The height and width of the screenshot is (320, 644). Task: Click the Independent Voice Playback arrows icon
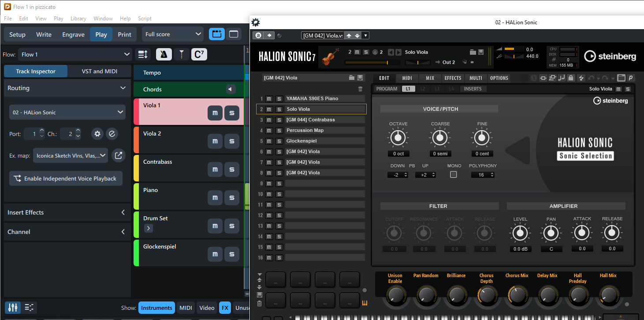(18, 179)
